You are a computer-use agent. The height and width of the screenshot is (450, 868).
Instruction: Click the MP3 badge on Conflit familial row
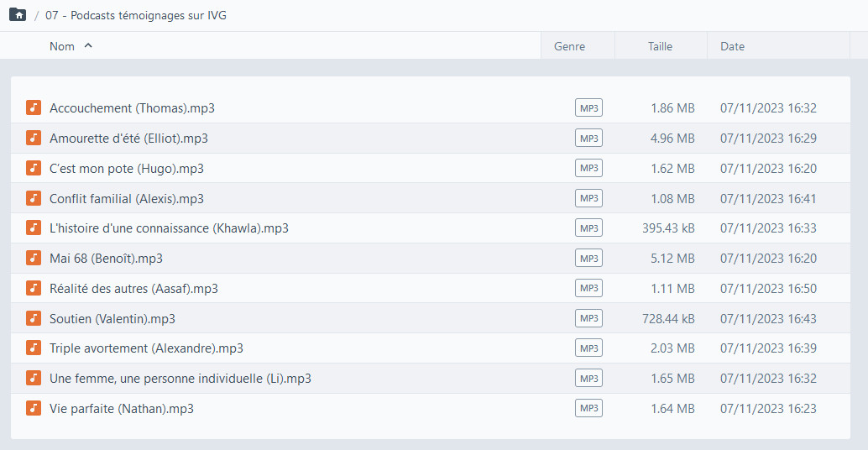click(x=588, y=198)
